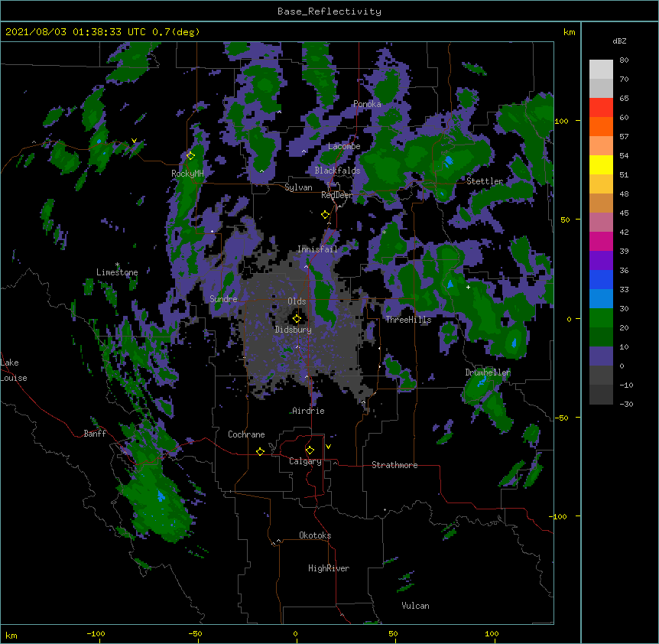
Task: Click the Blackfalds town label
Action: pyautogui.click(x=337, y=171)
